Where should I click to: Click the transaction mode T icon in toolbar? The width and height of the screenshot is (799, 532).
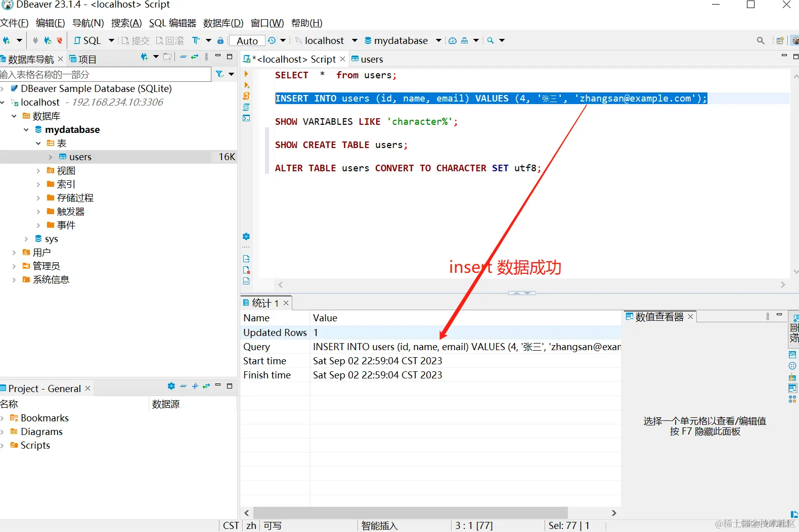[x=196, y=40]
